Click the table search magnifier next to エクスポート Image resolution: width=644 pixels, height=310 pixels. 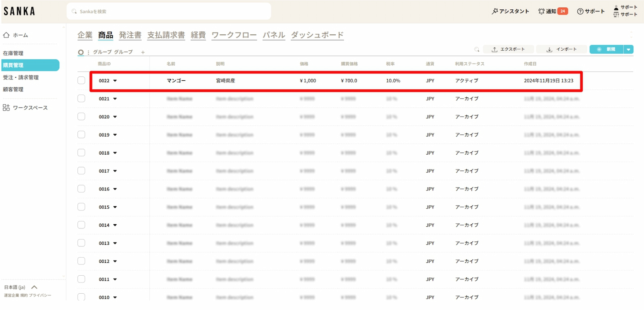click(477, 49)
